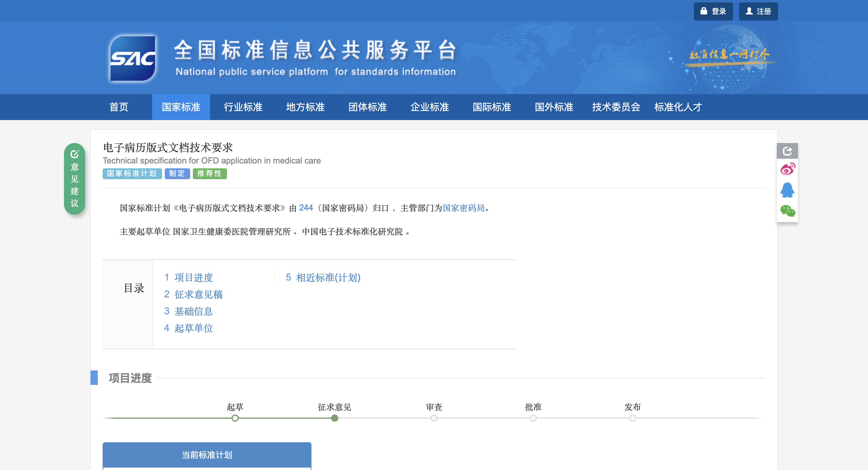
Task: Click the WeChat share icon
Action: 787,211
